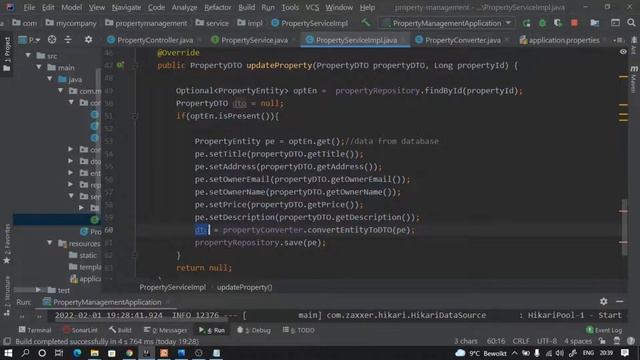
Task: Open the Project Structure icon
Action: point(595,23)
